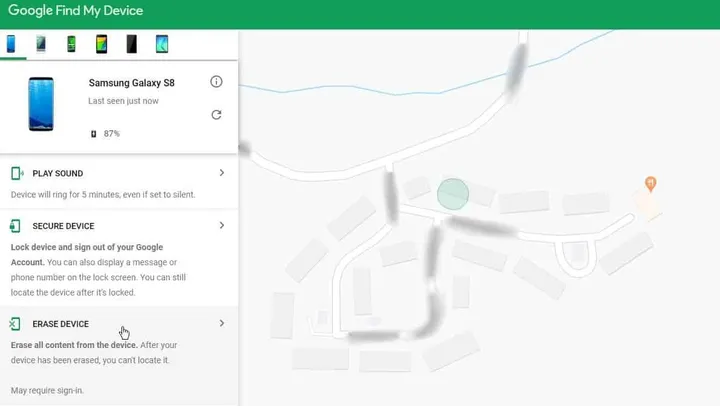
Task: Click the ERASE DEVICE label
Action: 61,324
